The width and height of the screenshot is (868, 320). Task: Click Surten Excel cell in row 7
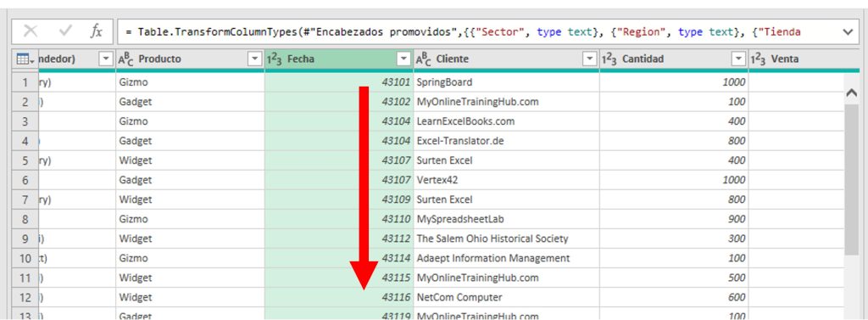[x=507, y=199]
